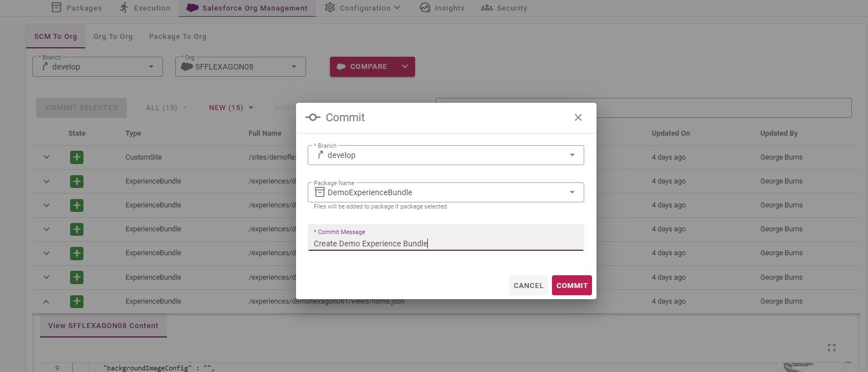
Task: Click the Commit button in dialog
Action: (572, 285)
